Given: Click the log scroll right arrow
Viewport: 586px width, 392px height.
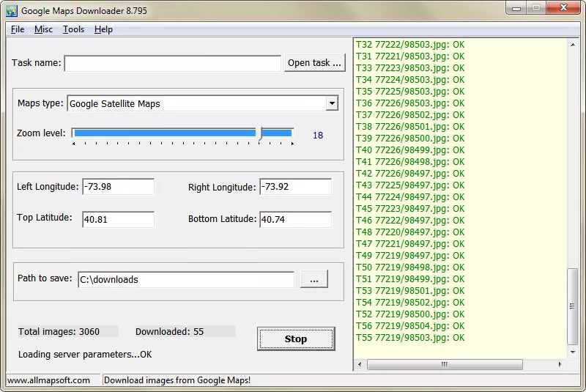Looking at the screenshot, I should point(560,364).
